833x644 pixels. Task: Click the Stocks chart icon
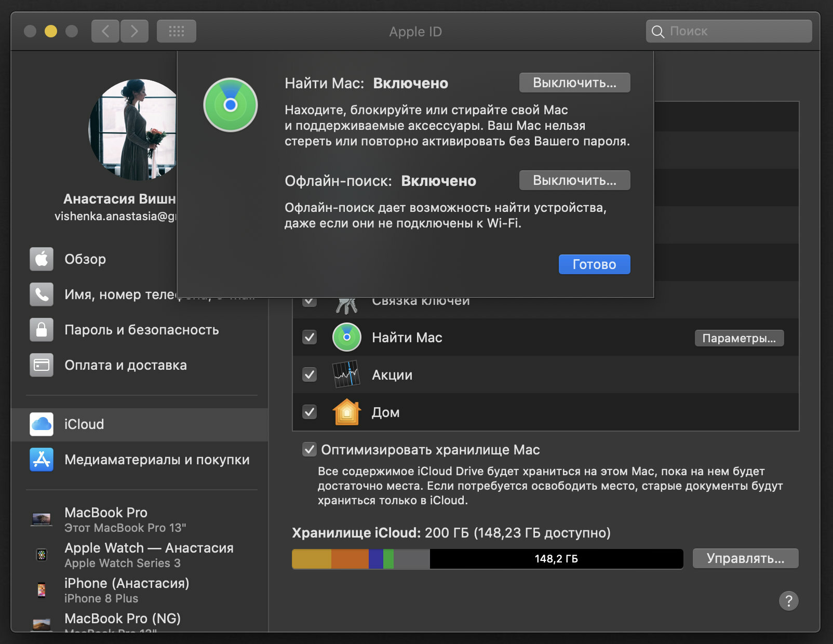coord(347,374)
